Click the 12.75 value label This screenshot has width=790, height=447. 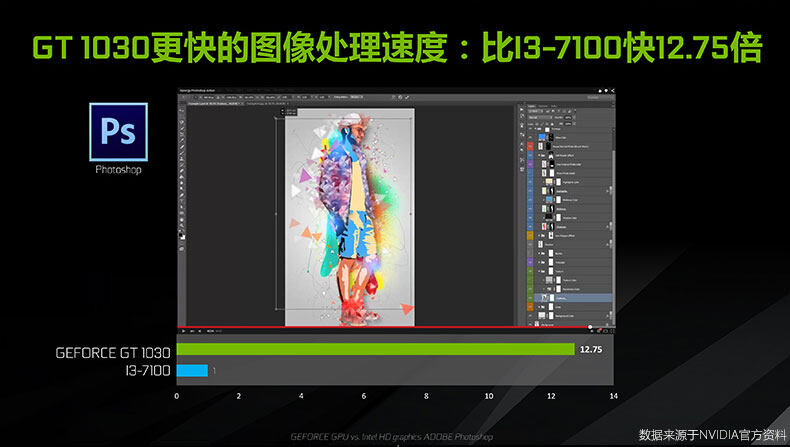(x=591, y=349)
